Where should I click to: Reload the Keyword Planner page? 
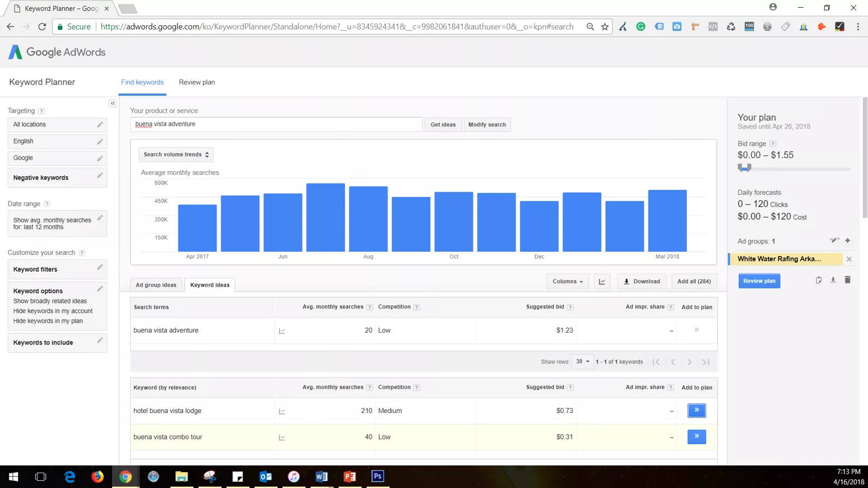[42, 26]
